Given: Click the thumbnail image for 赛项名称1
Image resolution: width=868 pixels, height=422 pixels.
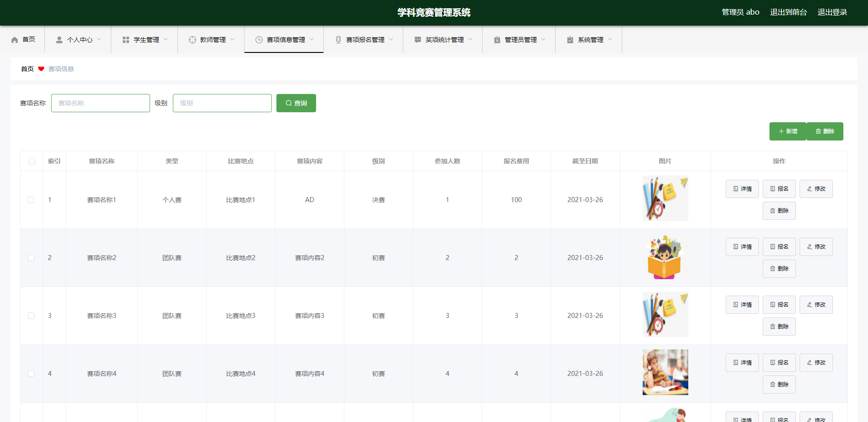Looking at the screenshot, I should [665, 198].
